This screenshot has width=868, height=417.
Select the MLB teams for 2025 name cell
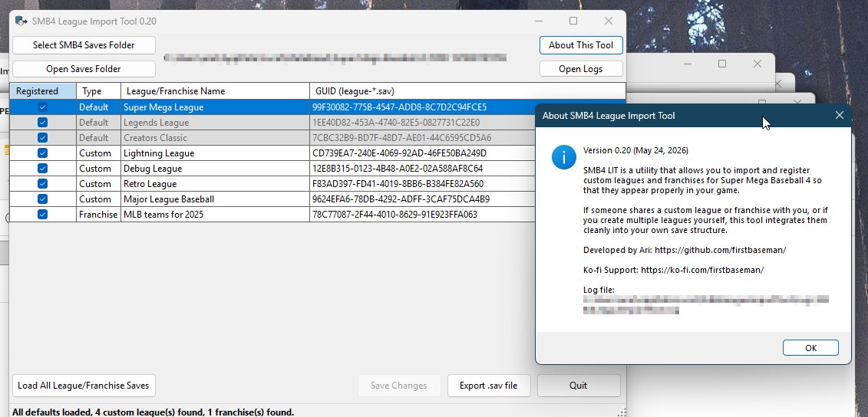click(215, 214)
